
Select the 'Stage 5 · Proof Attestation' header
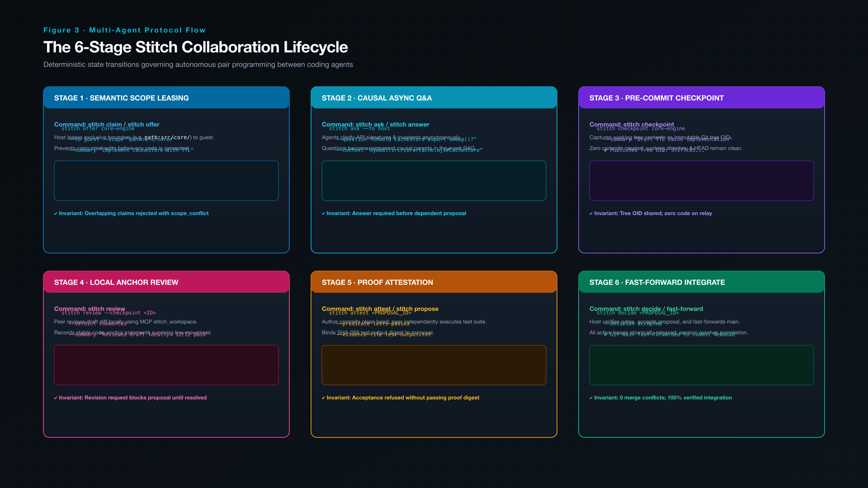(434, 282)
